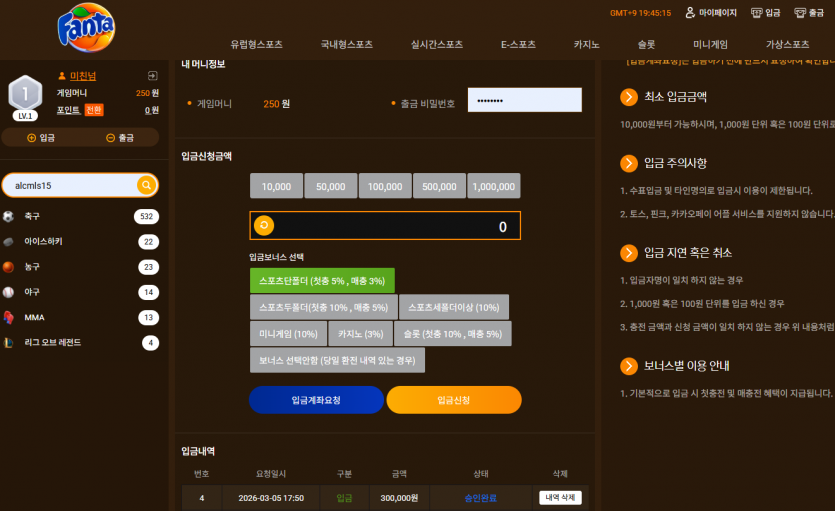Click the logout icon beside username
The height and width of the screenshot is (511, 835).
152,76
